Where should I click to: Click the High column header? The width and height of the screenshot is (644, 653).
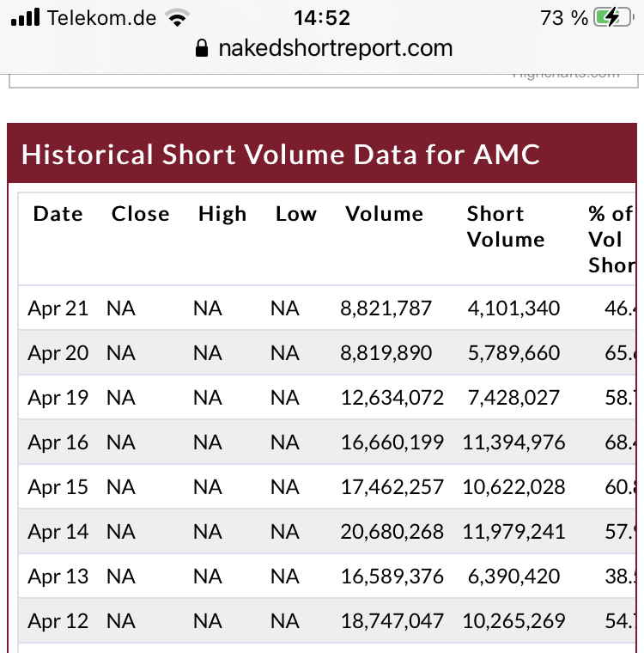(x=222, y=214)
